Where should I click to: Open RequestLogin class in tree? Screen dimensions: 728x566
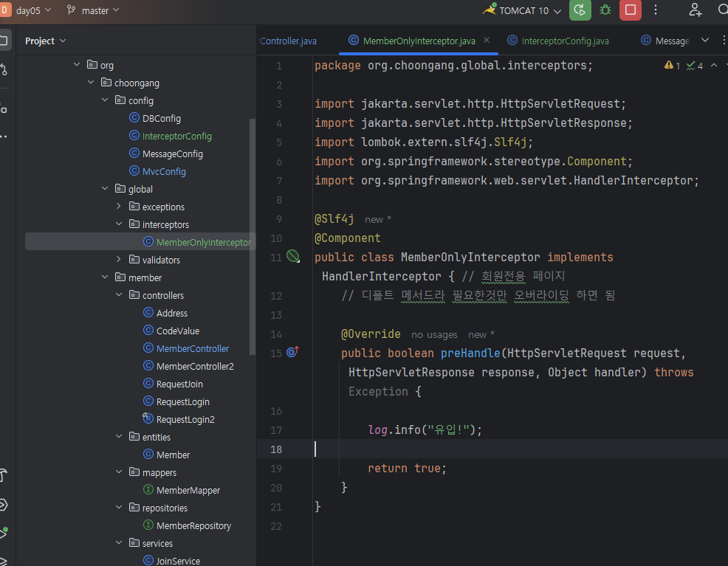(x=176, y=401)
